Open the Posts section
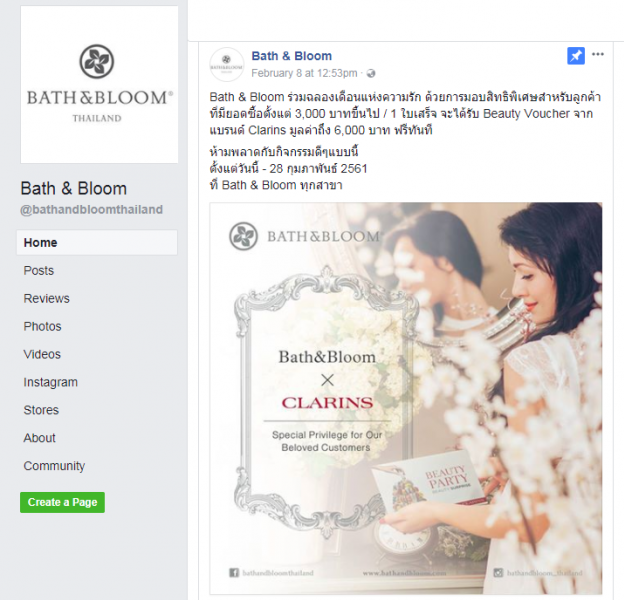Screen dimensions: 624x600 [x=39, y=271]
